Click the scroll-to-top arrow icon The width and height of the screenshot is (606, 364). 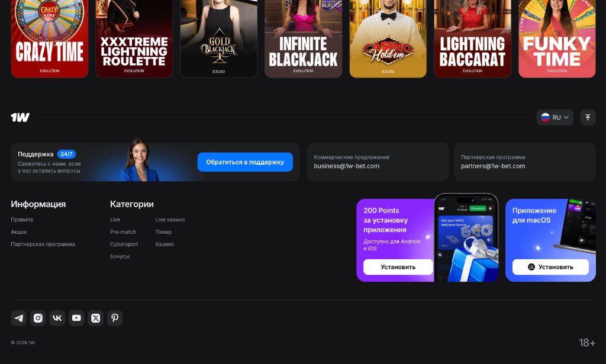point(588,117)
